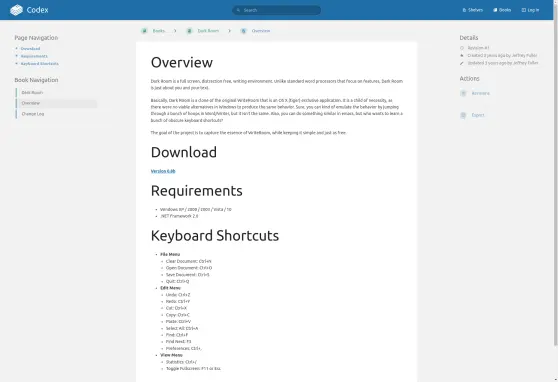Open Dark Room in Book Navigation
This screenshot has width=558, height=382.
click(56, 93)
